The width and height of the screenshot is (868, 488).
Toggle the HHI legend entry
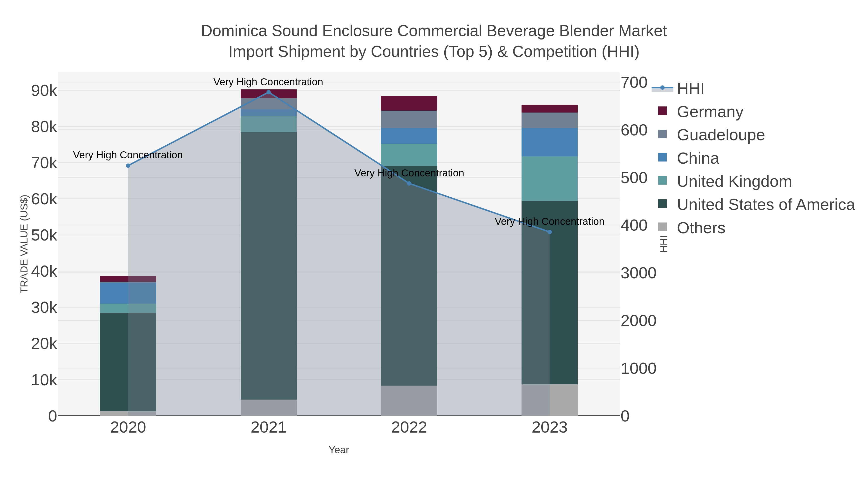pyautogui.click(x=678, y=89)
